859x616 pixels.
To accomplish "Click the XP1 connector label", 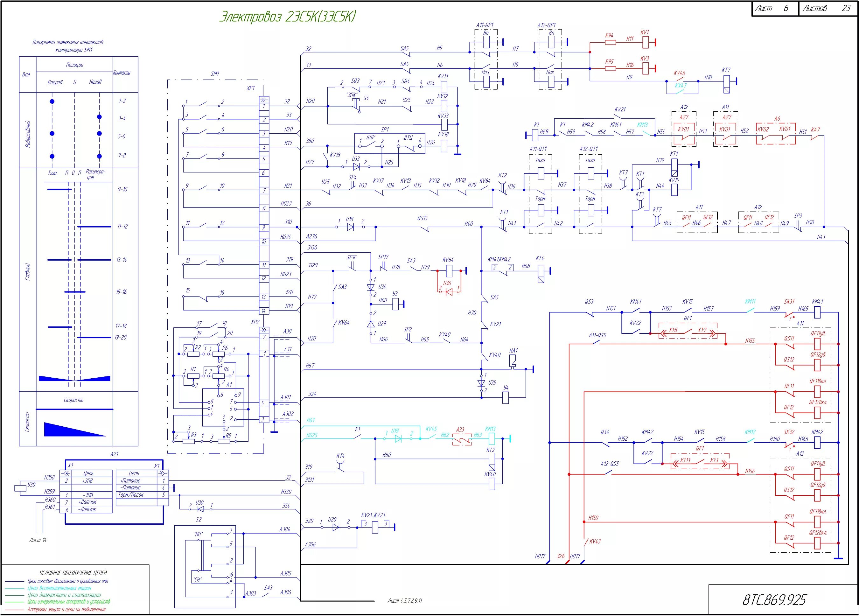I will click(x=251, y=88).
